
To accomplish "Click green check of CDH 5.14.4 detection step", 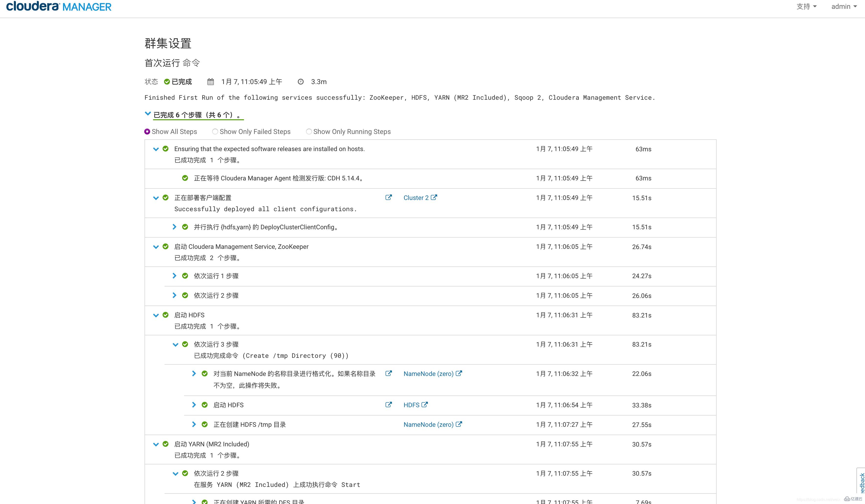I will (x=185, y=178).
